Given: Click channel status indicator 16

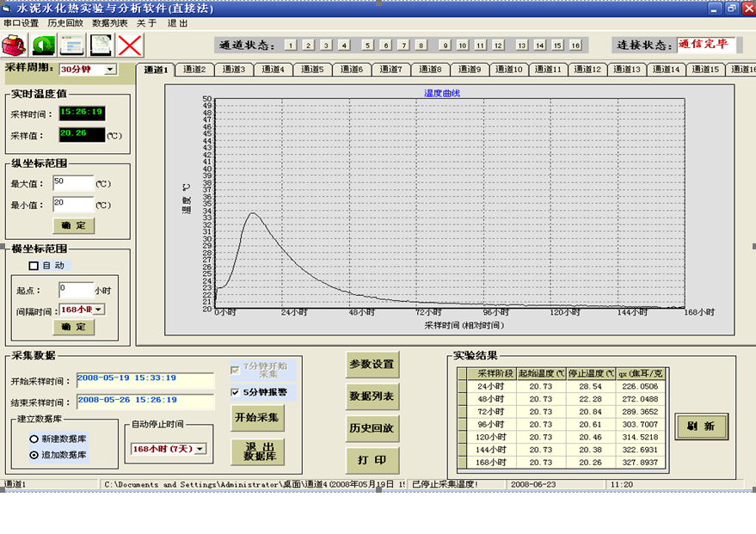Looking at the screenshot, I should (x=575, y=46).
